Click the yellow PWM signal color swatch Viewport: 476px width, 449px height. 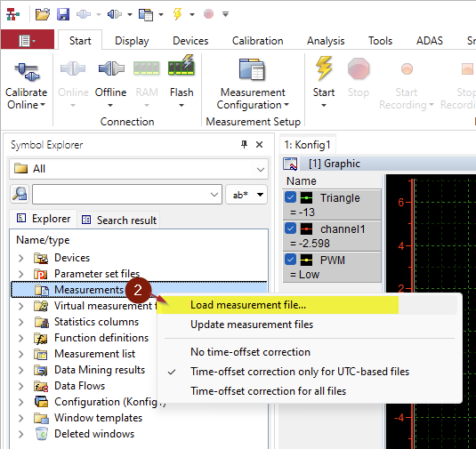[306, 260]
